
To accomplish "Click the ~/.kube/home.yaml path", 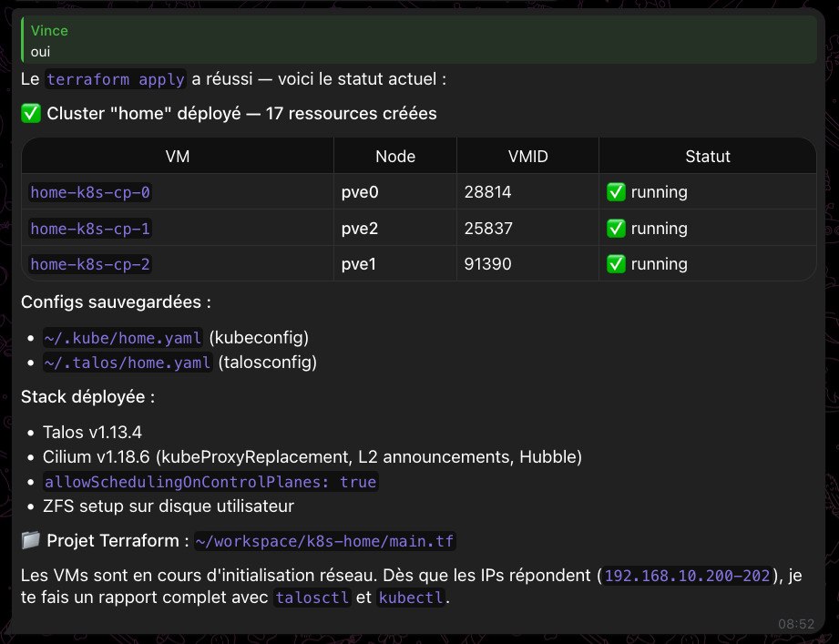I will (123, 338).
